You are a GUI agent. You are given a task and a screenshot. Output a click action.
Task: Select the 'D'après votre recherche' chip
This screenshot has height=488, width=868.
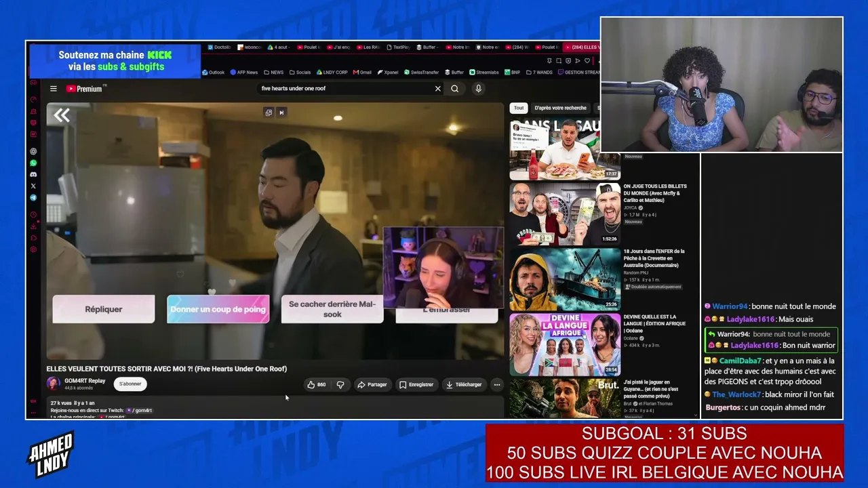[x=560, y=108]
